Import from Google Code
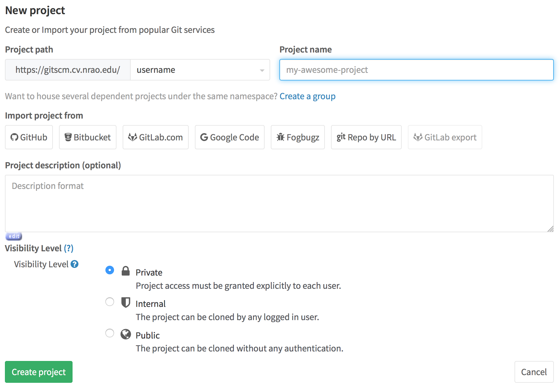560x392 pixels. [230, 137]
